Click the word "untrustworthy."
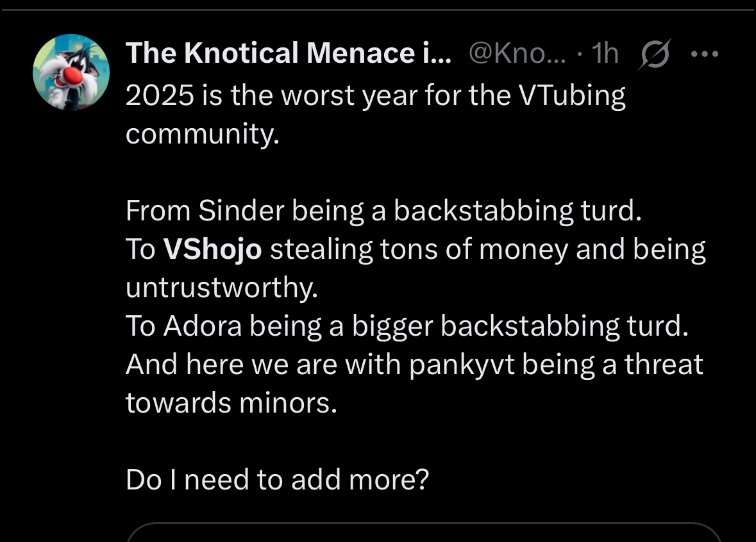The width and height of the screenshot is (756, 542). tap(221, 288)
